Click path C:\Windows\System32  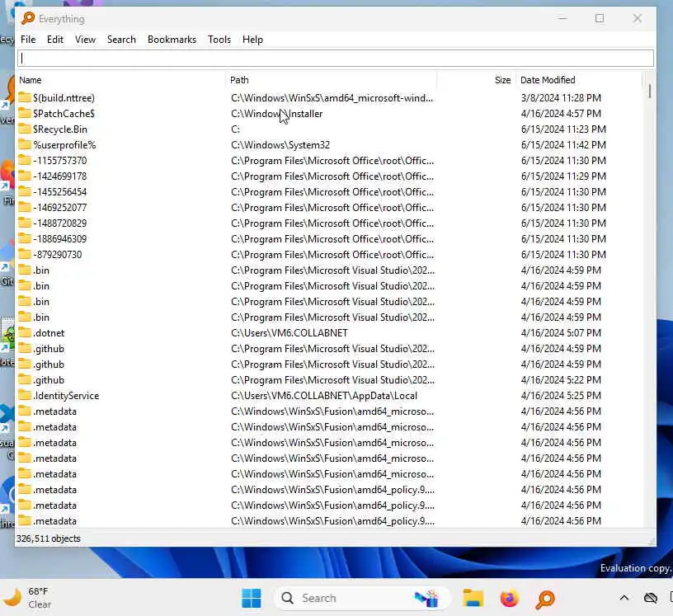[x=280, y=145]
